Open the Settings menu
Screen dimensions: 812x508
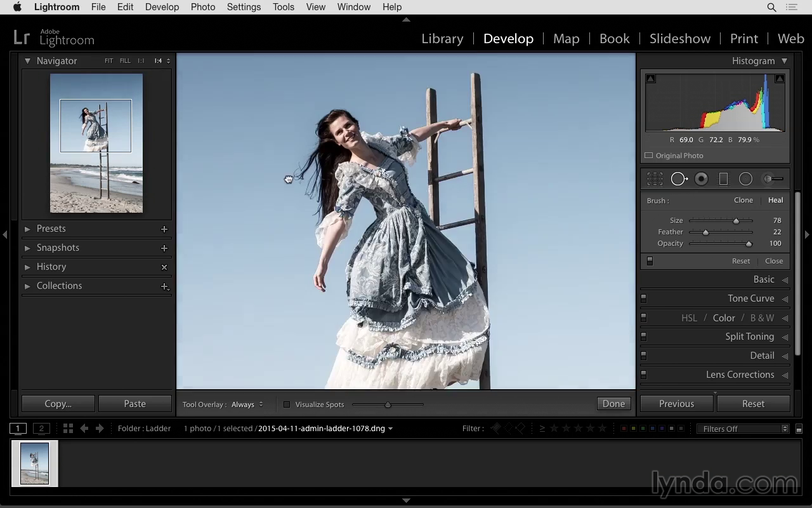tap(244, 7)
